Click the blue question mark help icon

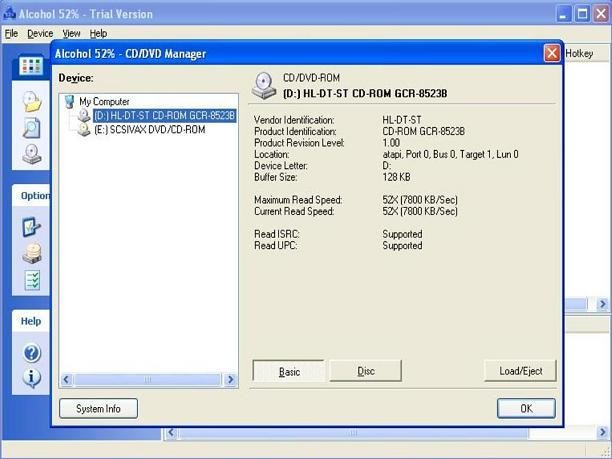point(32,353)
